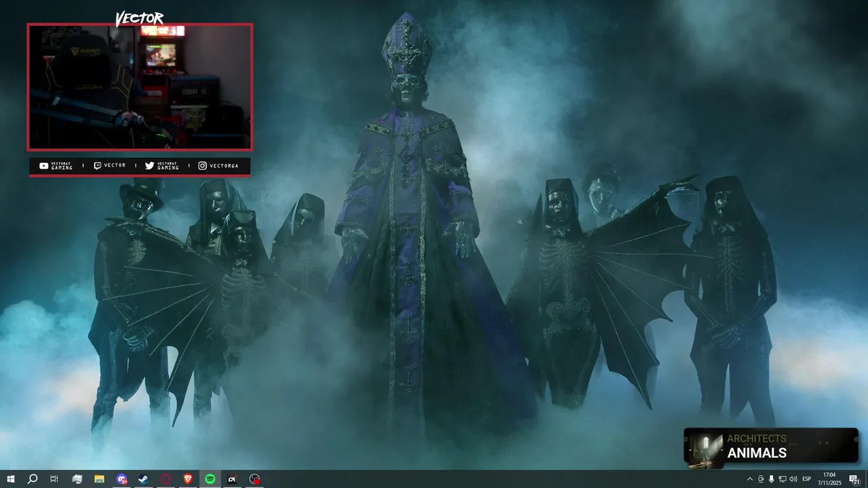Switch to Spotify on the taskbar

(x=210, y=479)
